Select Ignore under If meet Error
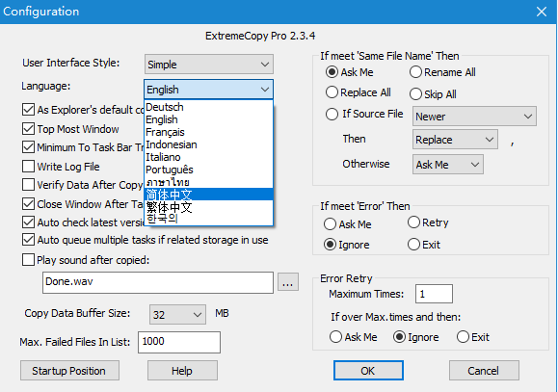 coord(330,245)
